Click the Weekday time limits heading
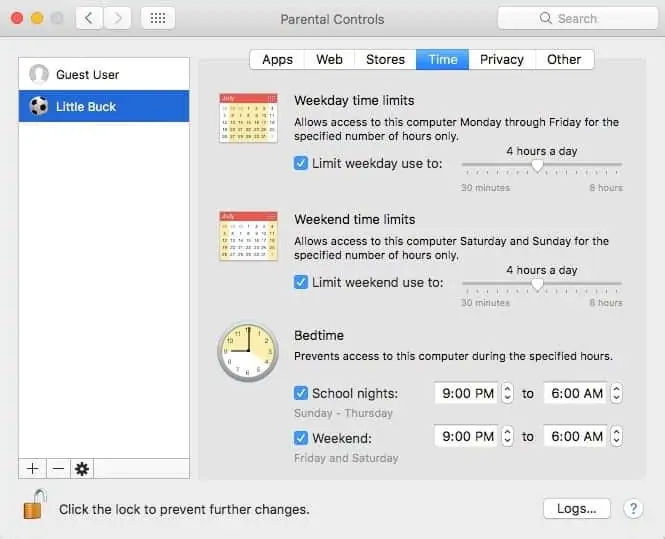The height and width of the screenshot is (539, 665). click(354, 101)
